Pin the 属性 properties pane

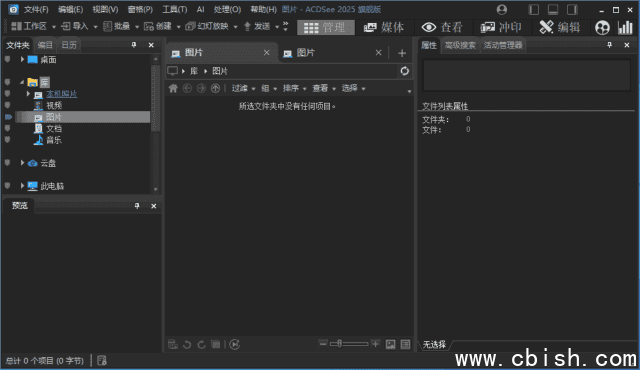(x=609, y=45)
